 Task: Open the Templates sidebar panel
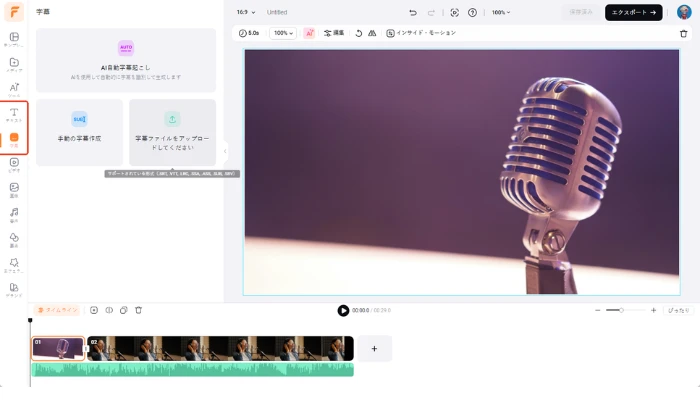[x=14, y=39]
